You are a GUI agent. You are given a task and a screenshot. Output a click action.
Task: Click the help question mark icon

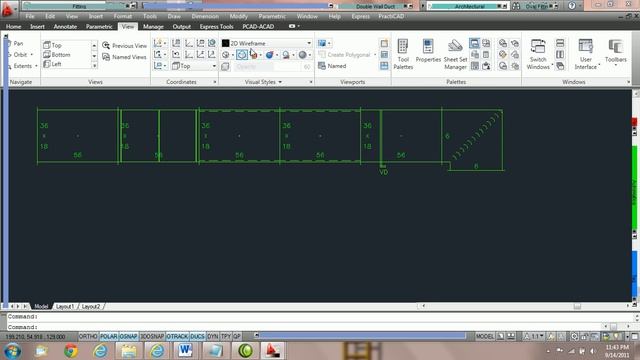point(572,6)
